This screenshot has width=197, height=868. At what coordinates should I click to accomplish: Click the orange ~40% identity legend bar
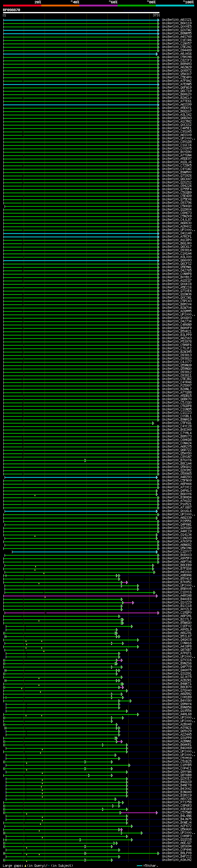coord(60,6)
